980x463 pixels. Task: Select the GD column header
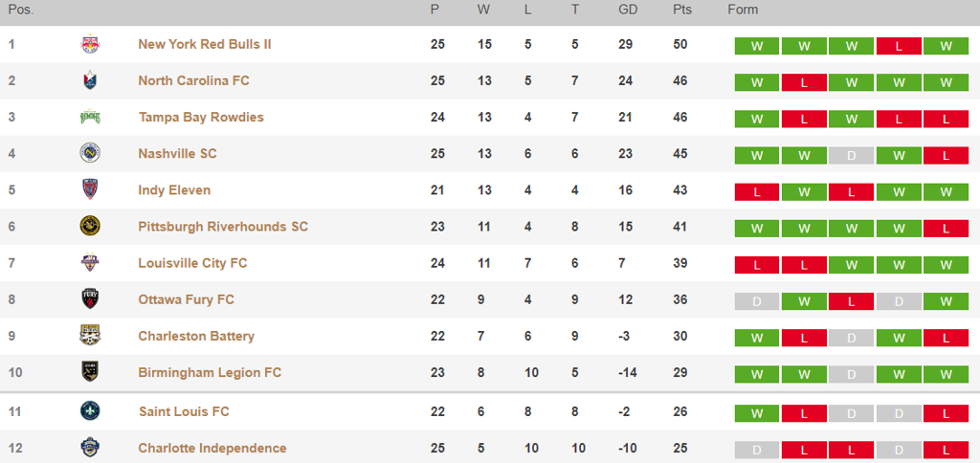coord(628,10)
